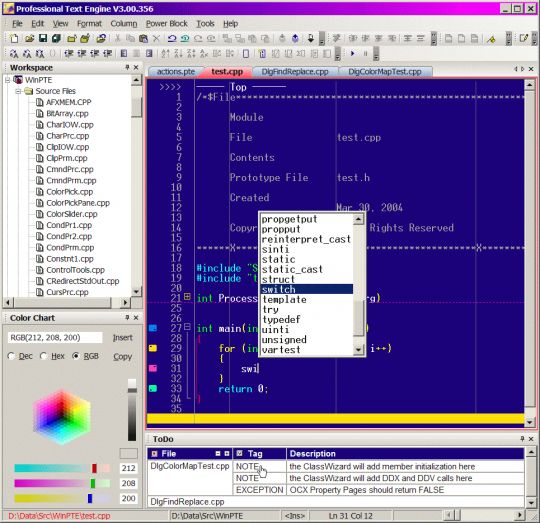The width and height of the screenshot is (540, 523).
Task: Click the Undo arrow icon
Action: pyautogui.click(x=172, y=38)
